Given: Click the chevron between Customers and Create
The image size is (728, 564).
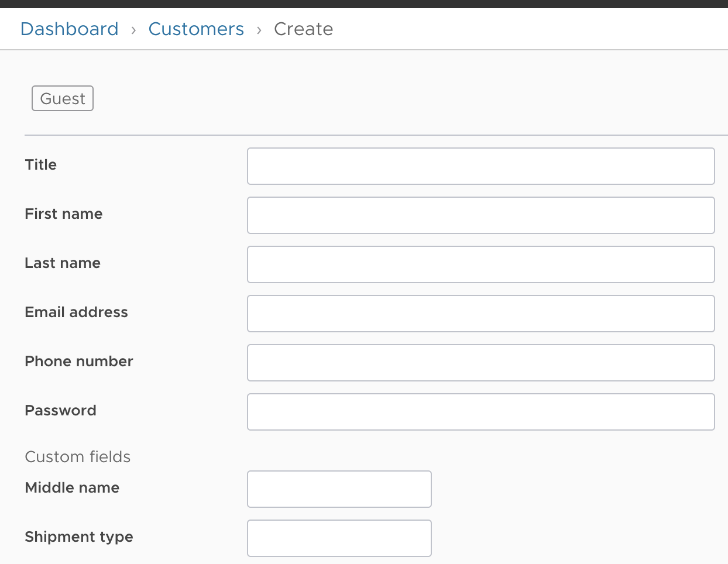Looking at the screenshot, I should 259,29.
